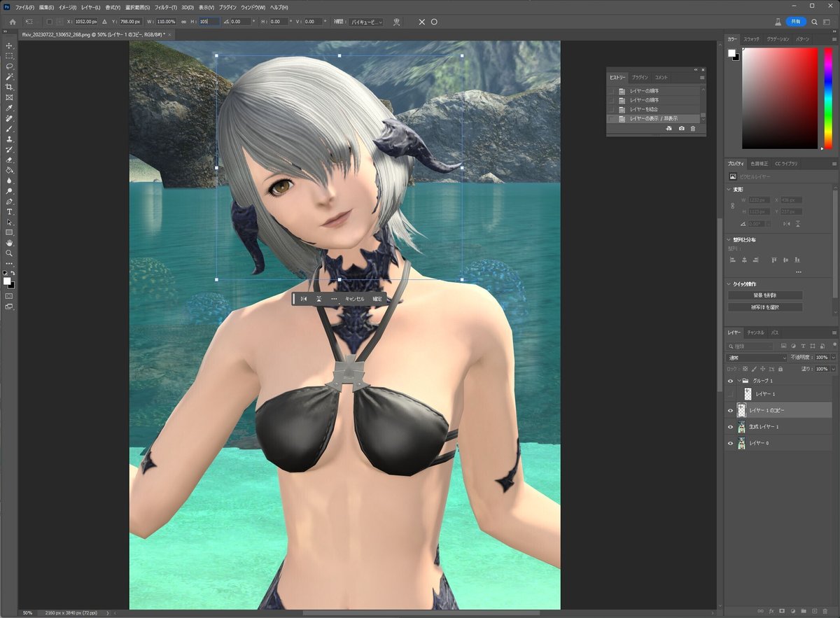Click the foreground color swatch in the toolbox

pyautogui.click(x=7, y=281)
